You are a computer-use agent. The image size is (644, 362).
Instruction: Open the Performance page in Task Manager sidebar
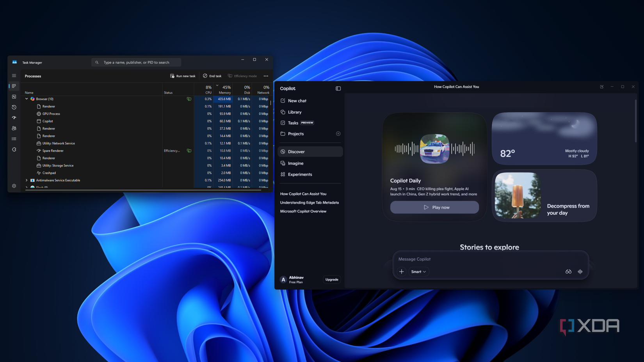(x=14, y=96)
